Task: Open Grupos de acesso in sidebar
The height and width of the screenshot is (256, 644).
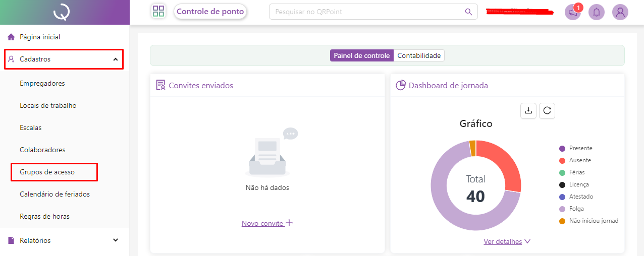Action: (x=47, y=172)
